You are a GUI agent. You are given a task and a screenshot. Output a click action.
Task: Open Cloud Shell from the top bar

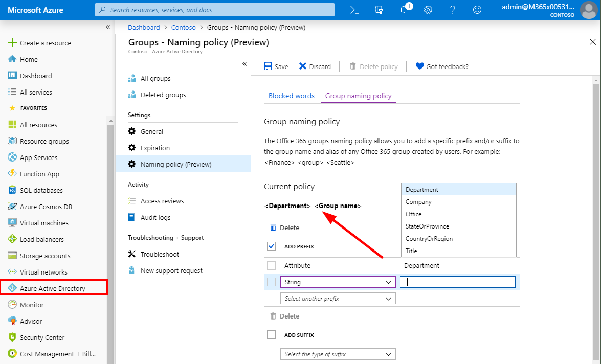click(354, 10)
